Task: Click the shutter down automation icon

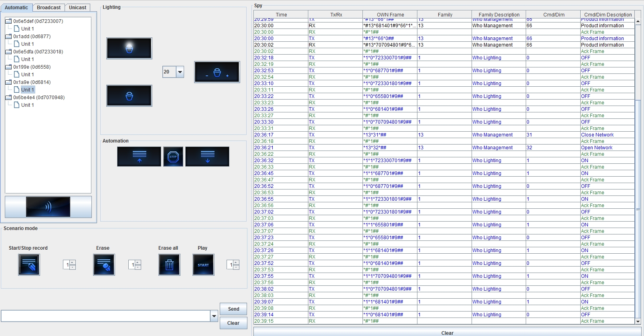Action: [x=207, y=156]
